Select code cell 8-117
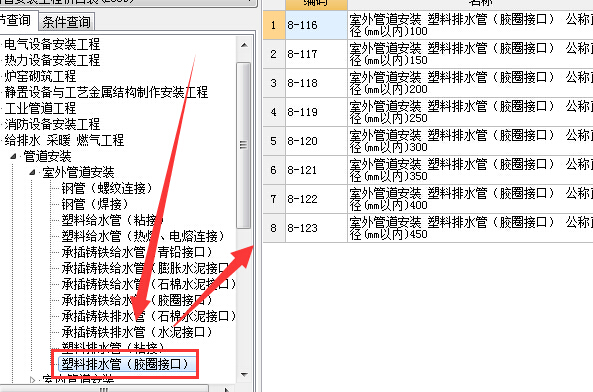 pyautogui.click(x=316, y=54)
